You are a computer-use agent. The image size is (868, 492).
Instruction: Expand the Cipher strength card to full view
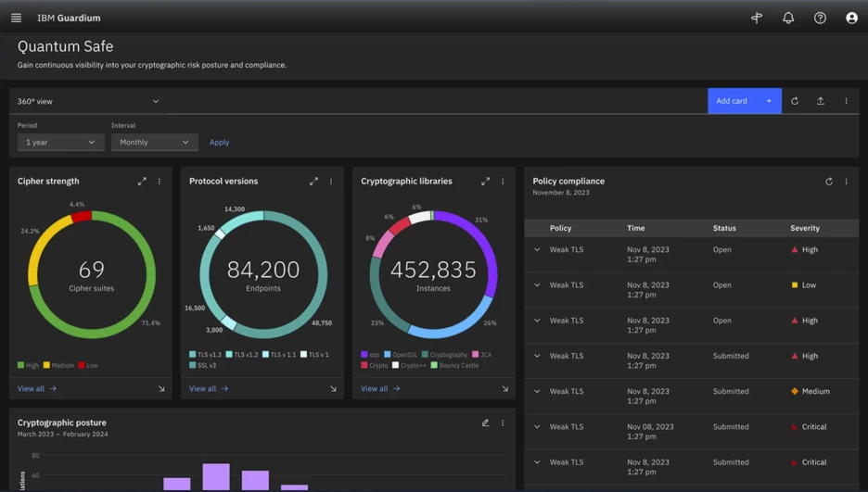[x=142, y=182]
